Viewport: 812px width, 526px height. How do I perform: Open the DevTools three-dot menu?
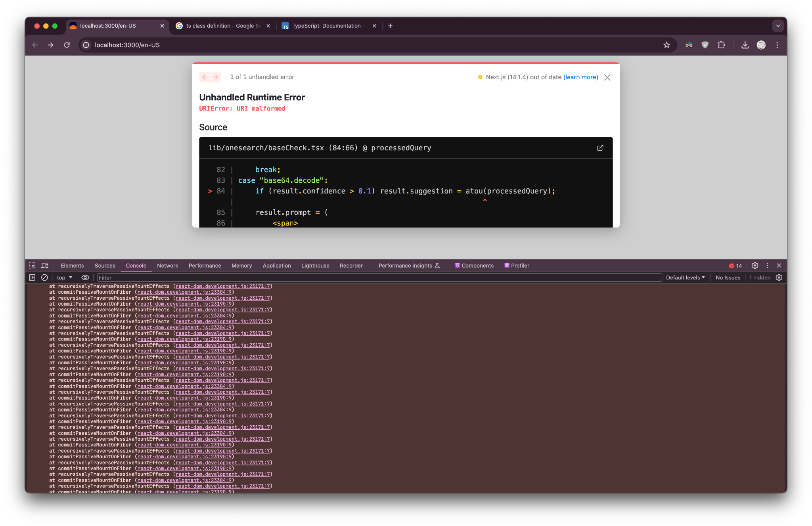click(768, 266)
